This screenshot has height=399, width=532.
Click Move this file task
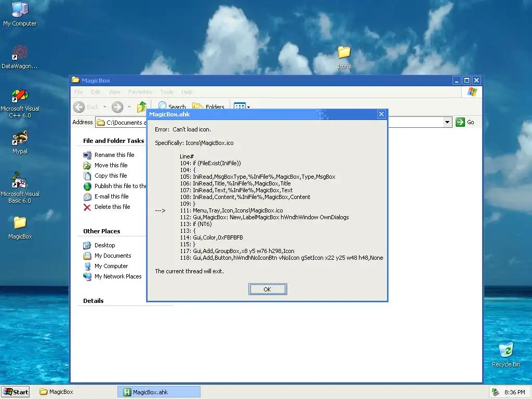click(x=111, y=165)
